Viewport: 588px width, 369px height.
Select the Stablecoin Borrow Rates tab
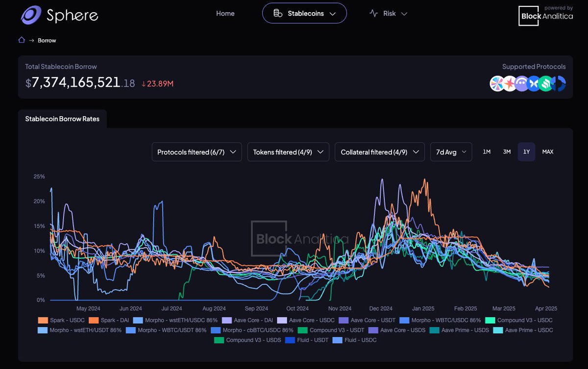click(62, 119)
